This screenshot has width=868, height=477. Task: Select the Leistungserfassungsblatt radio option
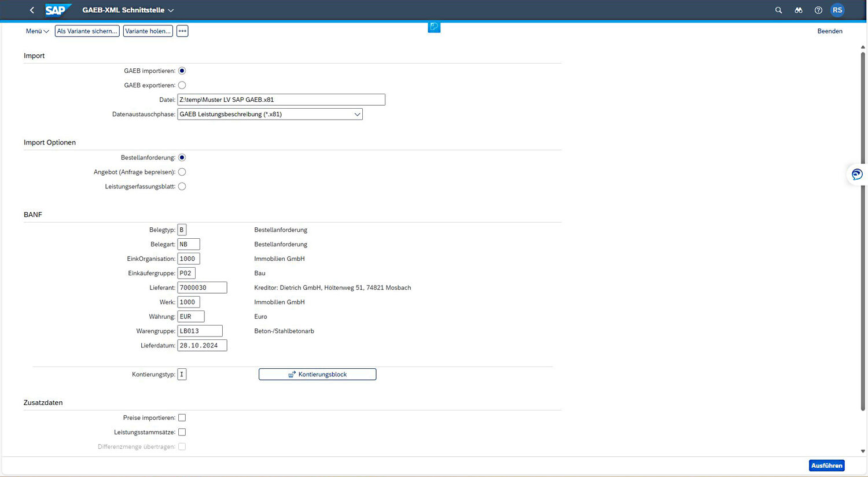tap(182, 186)
